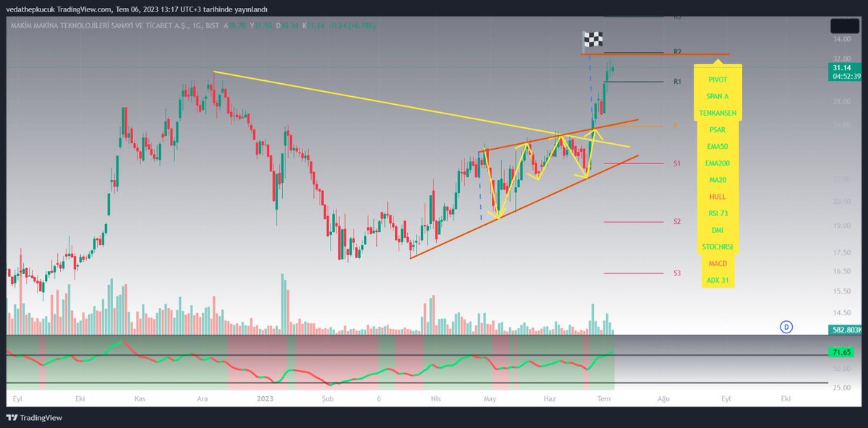Image resolution: width=868 pixels, height=428 pixels.
Task: Click the S2 pivot level label
Action: (677, 221)
